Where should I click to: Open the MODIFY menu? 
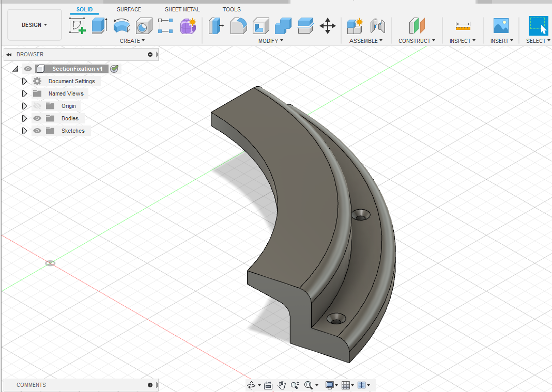(x=270, y=41)
